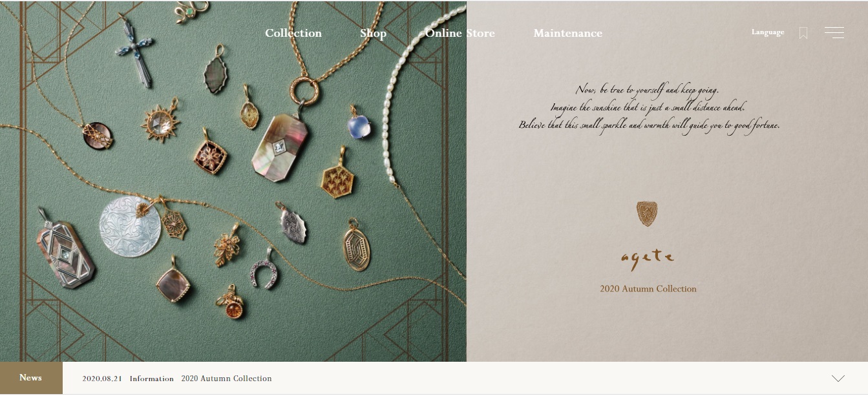Open the Online Store link

click(460, 33)
